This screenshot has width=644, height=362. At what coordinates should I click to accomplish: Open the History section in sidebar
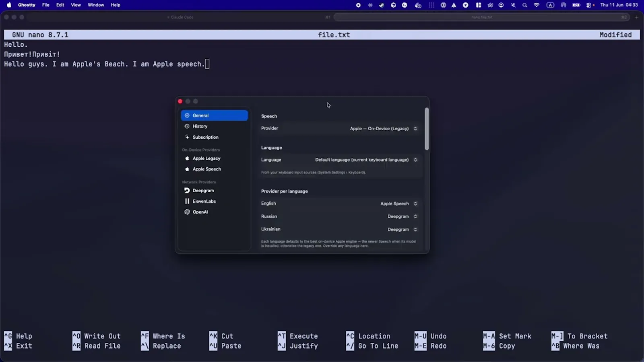(x=214, y=126)
